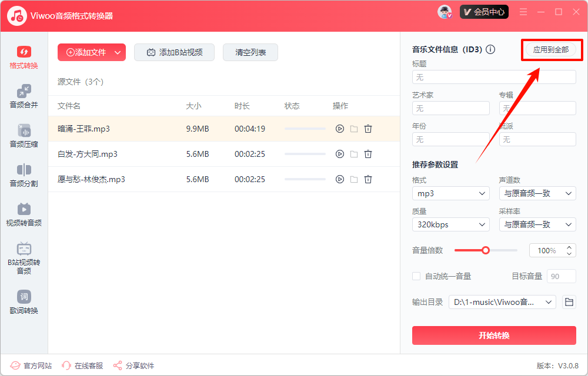
Task: Select the 音频分割 (audio split) tool
Action: coord(24,176)
